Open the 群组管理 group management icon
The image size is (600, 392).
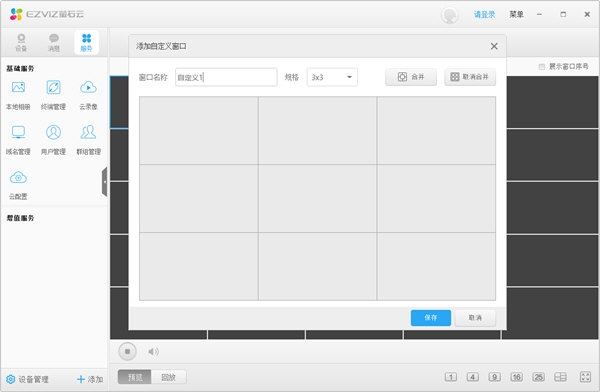88,132
